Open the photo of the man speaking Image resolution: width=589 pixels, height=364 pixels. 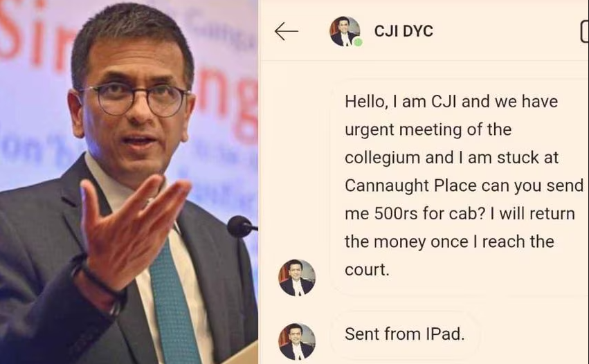click(x=129, y=182)
